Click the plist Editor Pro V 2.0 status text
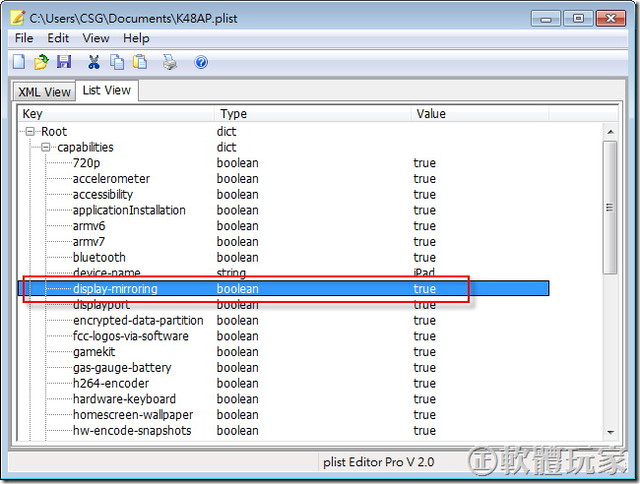The width and height of the screenshot is (640, 484). pos(378,462)
